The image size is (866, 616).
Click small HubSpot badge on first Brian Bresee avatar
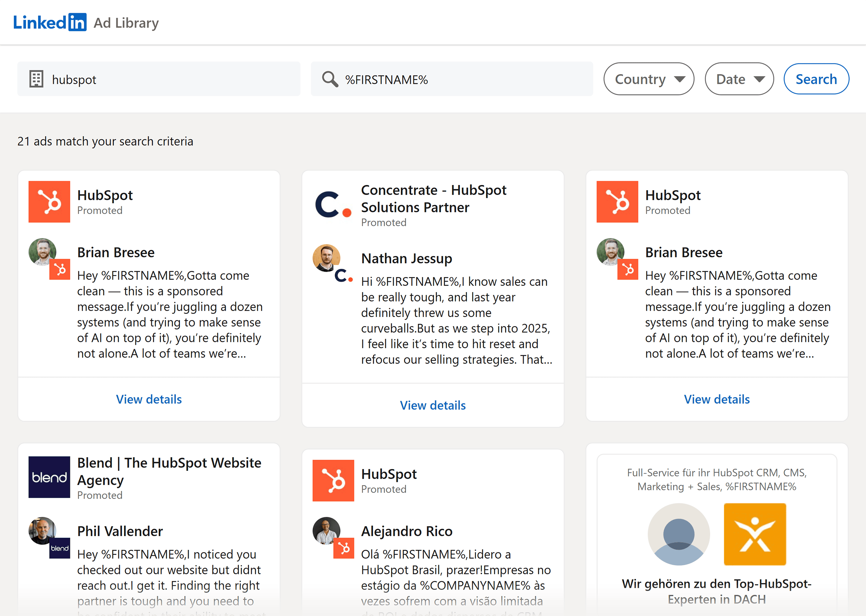[60, 269]
